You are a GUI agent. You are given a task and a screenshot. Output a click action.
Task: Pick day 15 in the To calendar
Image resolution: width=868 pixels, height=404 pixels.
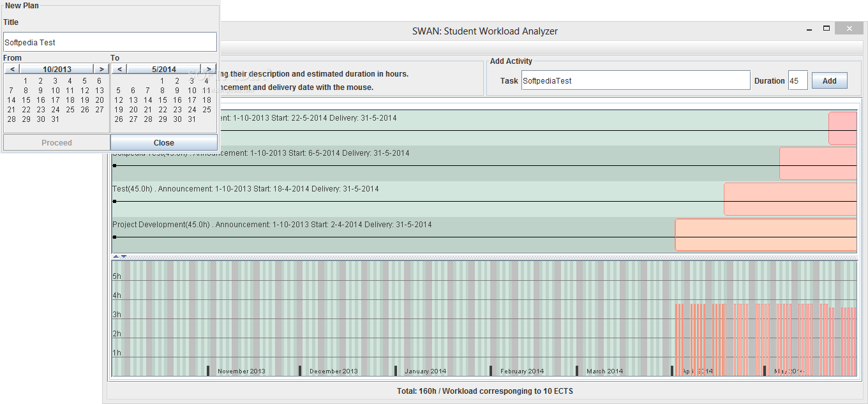click(162, 100)
